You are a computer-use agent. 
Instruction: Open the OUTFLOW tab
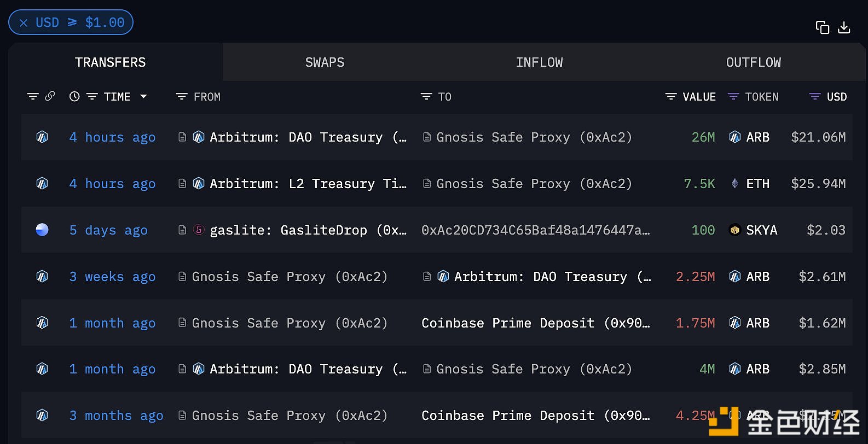[x=754, y=62]
